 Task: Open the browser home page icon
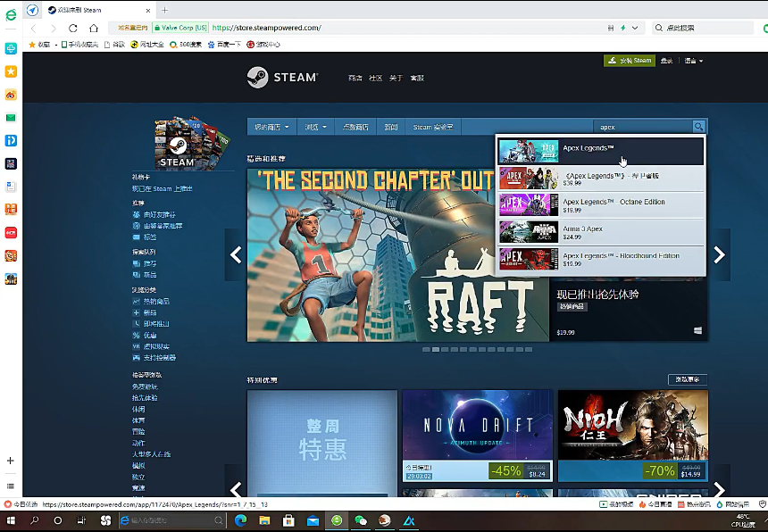94,28
